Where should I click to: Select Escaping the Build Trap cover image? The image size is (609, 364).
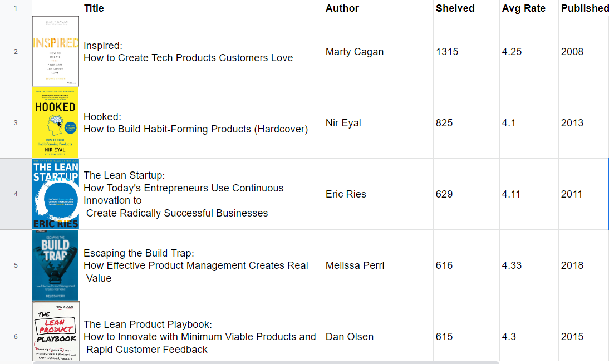click(x=56, y=265)
